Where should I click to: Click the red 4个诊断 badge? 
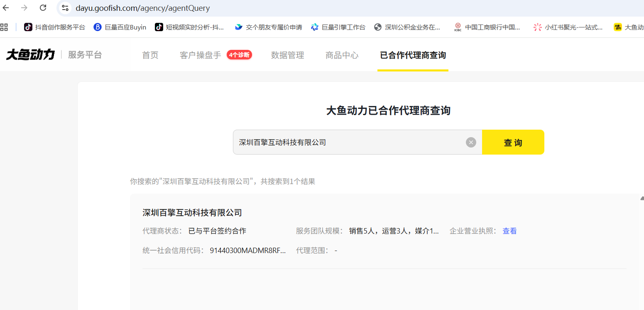click(x=239, y=55)
